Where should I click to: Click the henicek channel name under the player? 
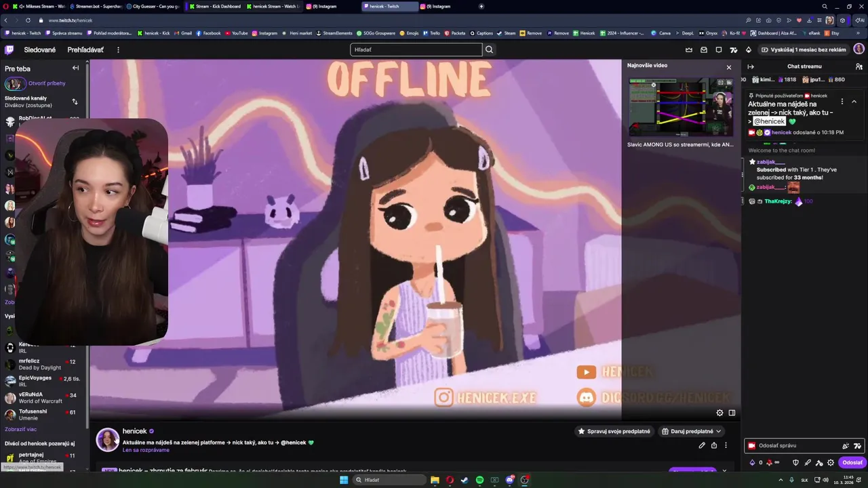(134, 431)
